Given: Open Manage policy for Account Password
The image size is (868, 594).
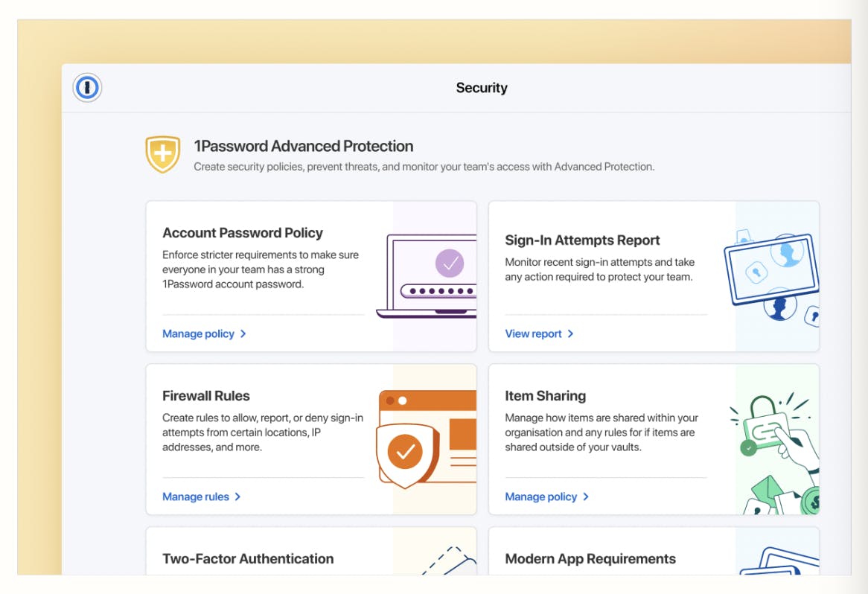Looking at the screenshot, I should 198,334.
